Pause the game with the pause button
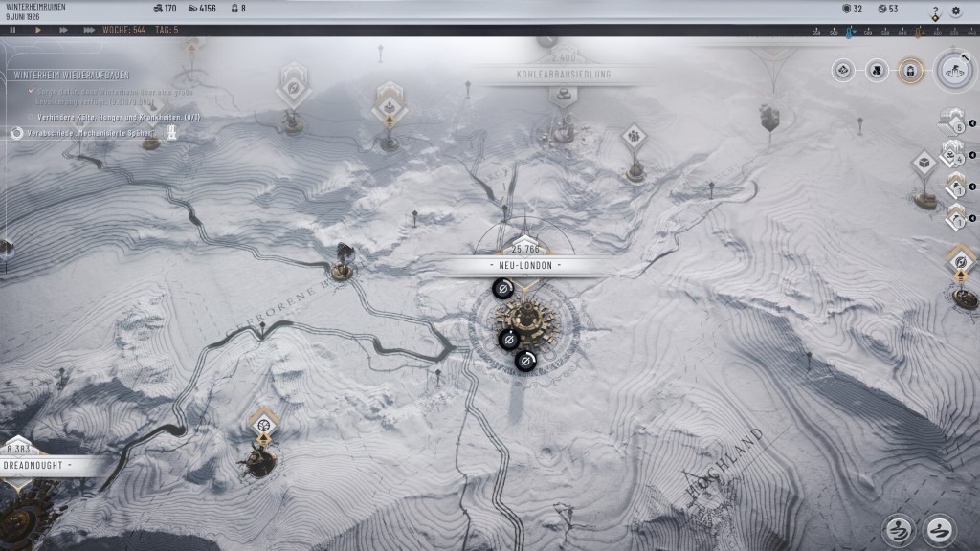 (x=13, y=30)
